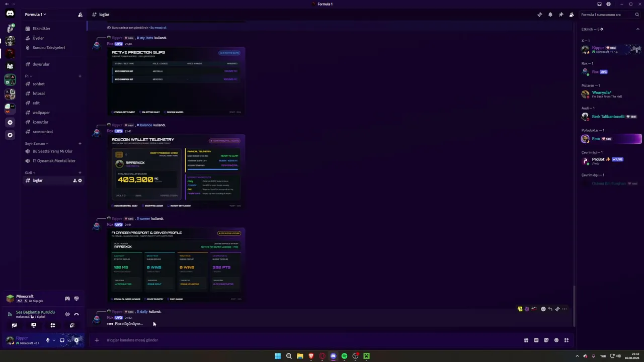
Task: Toggle microphone mute
Action: coord(48,340)
